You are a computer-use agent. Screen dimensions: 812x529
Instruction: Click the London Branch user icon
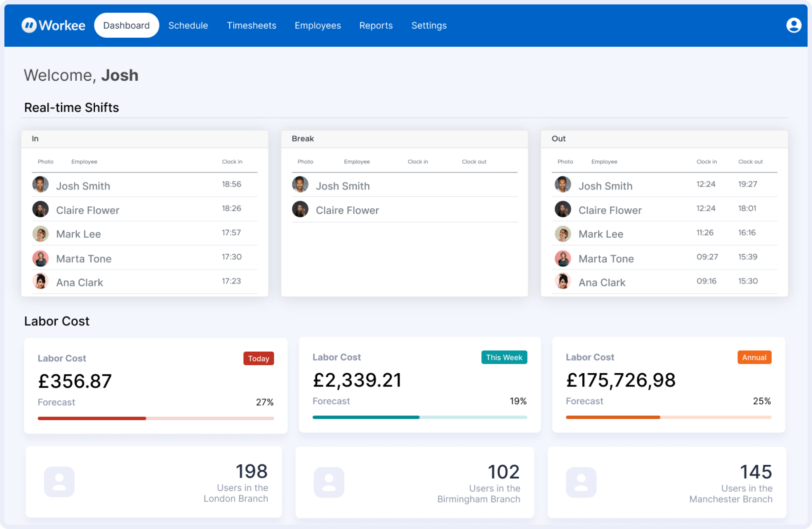click(59, 482)
